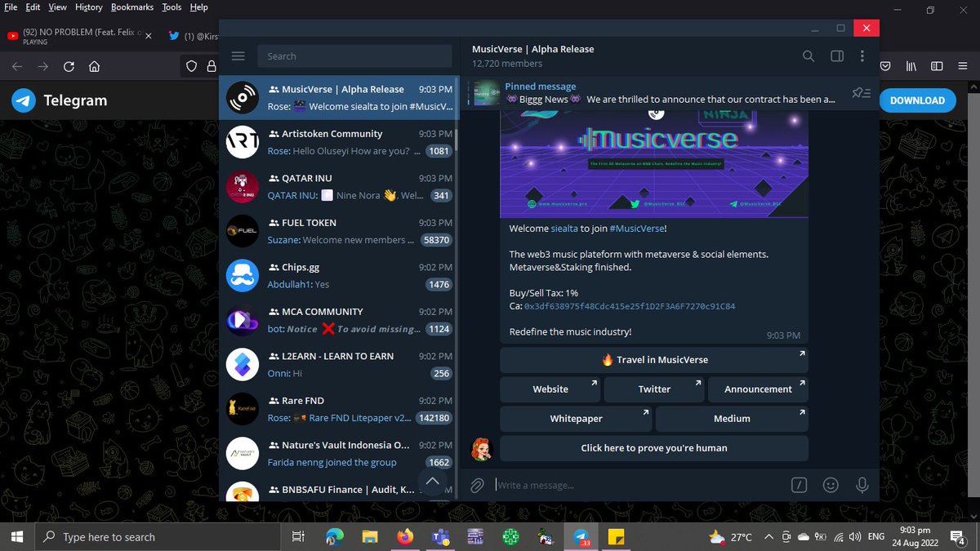
Task: Click the contract address 0x3df6 link
Action: tap(630, 306)
